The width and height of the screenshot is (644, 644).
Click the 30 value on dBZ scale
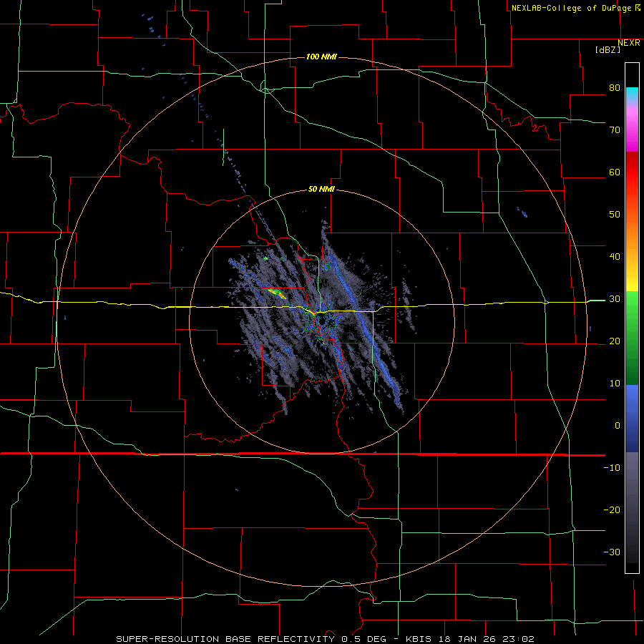(x=615, y=299)
